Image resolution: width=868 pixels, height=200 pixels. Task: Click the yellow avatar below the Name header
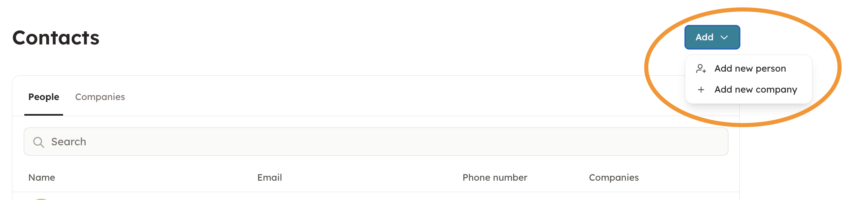coord(41,199)
